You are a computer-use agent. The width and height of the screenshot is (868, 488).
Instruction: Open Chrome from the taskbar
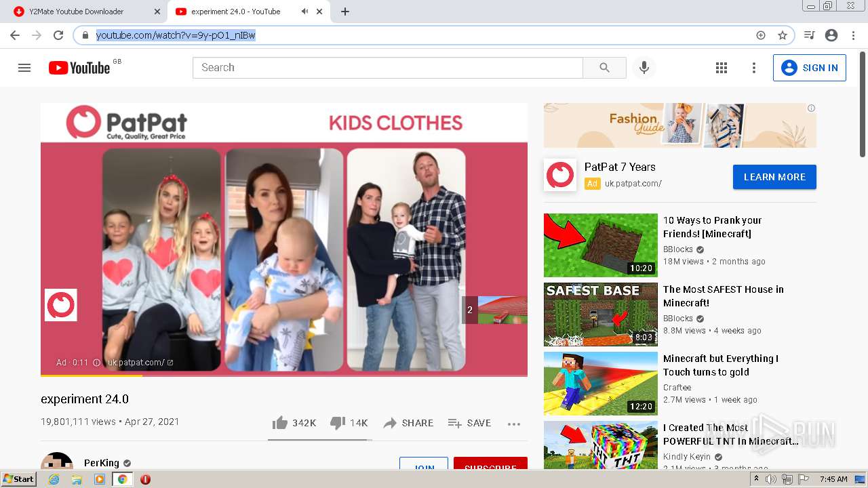123,479
